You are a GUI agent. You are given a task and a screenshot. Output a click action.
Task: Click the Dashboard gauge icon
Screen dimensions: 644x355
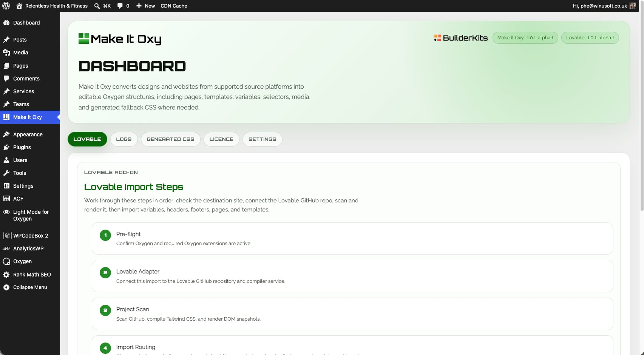(x=6, y=23)
